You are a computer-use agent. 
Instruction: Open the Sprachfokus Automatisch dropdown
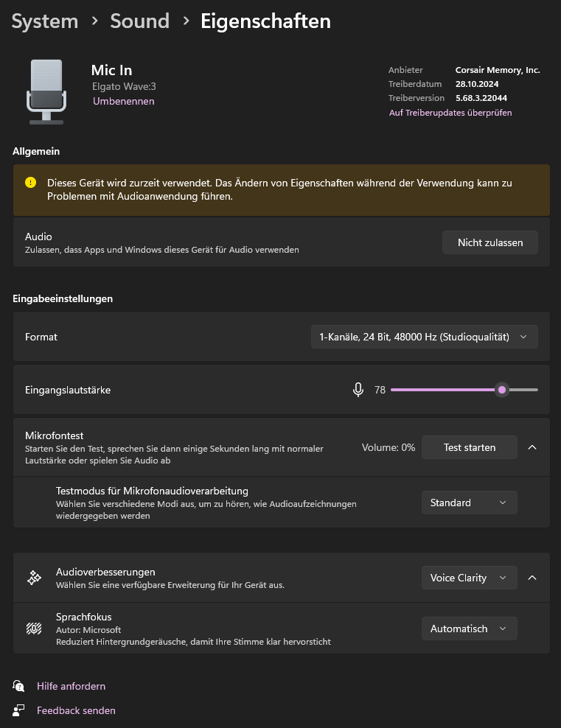(x=469, y=629)
